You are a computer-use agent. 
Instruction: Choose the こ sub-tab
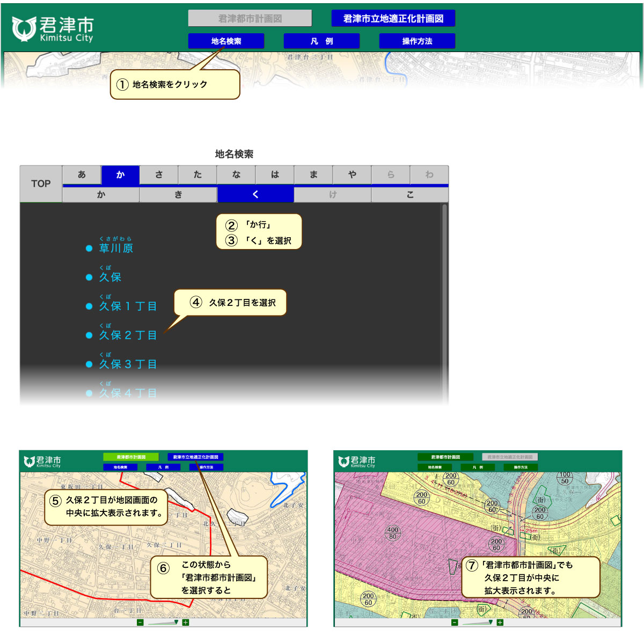[410, 195]
